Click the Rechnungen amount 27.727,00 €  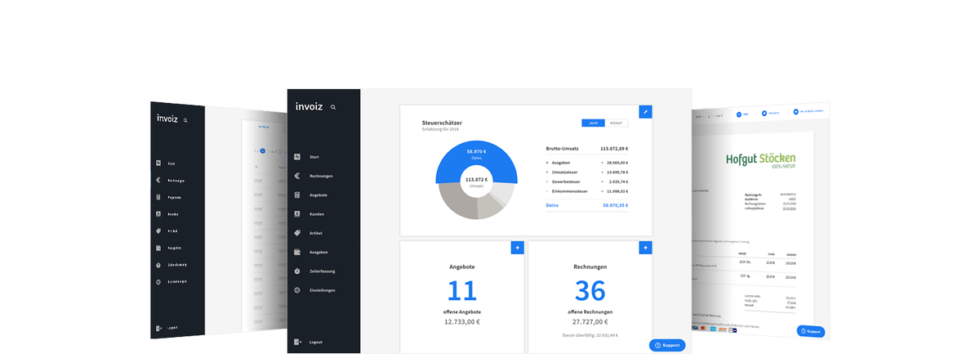(x=590, y=321)
